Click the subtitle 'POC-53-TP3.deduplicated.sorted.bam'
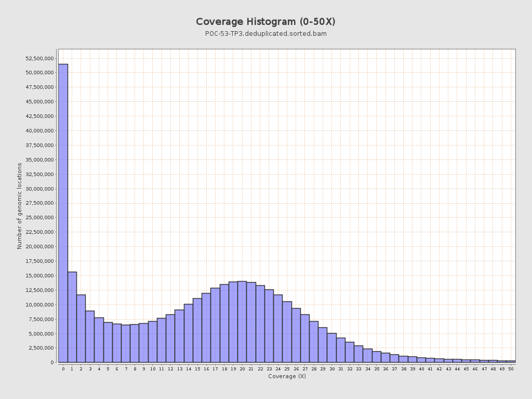The height and width of the screenshot is (399, 532). pos(265,34)
